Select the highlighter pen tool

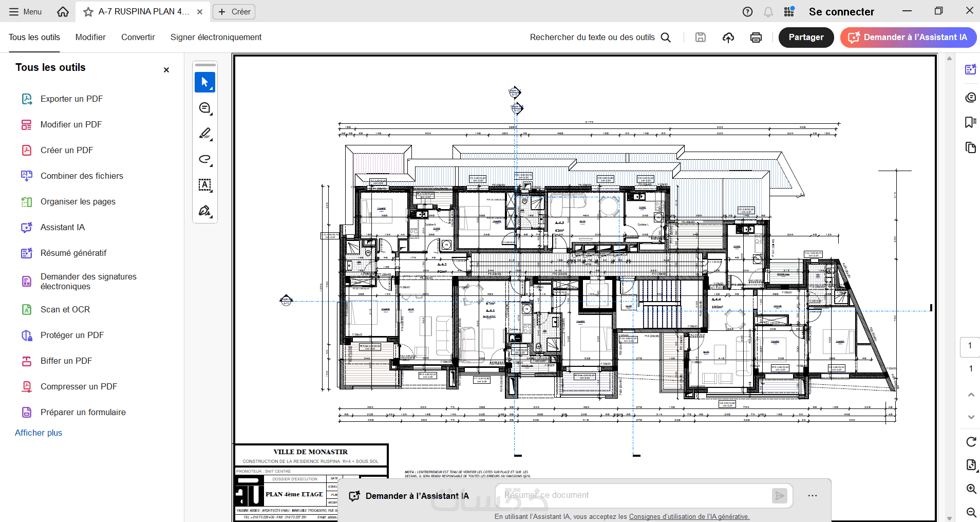[x=205, y=134]
